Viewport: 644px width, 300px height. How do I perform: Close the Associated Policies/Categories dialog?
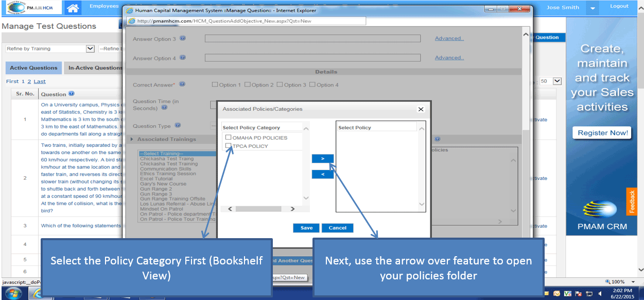(421, 109)
